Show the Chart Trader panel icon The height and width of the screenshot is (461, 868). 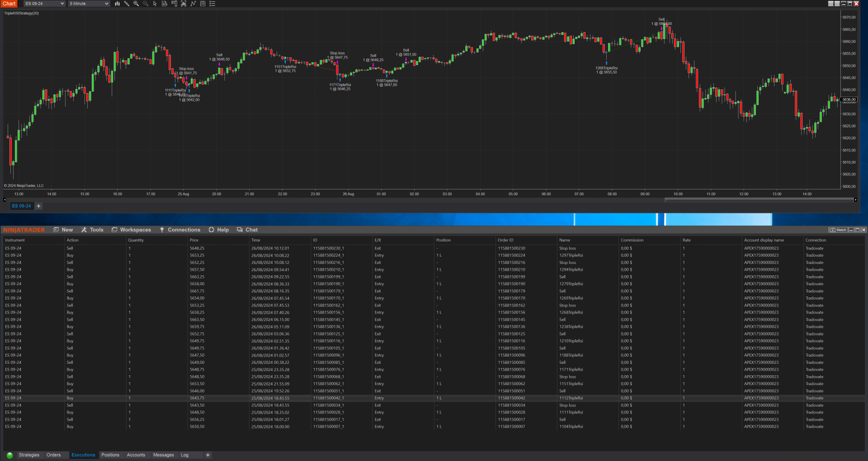[x=174, y=4]
